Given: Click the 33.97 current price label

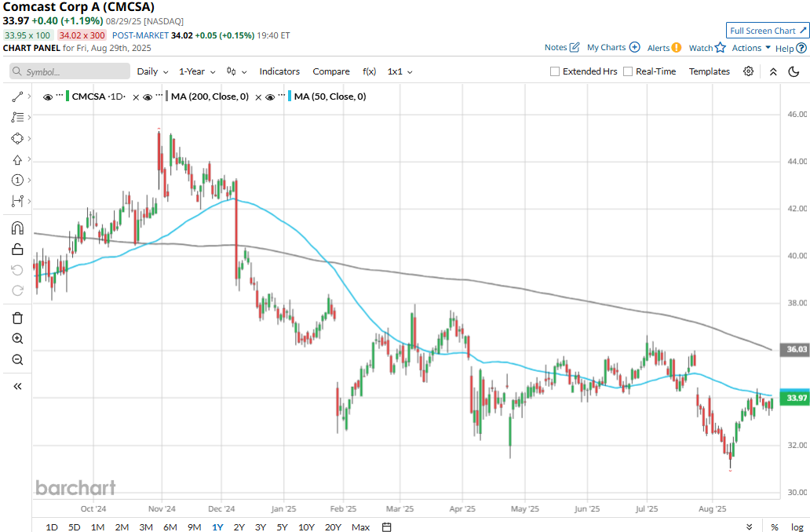Looking at the screenshot, I should tap(794, 398).
